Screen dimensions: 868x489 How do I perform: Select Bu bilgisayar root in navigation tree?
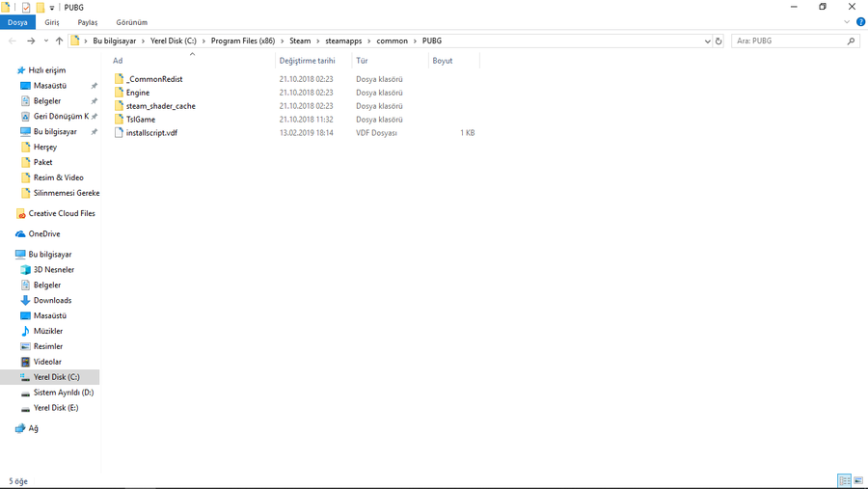(50, 255)
